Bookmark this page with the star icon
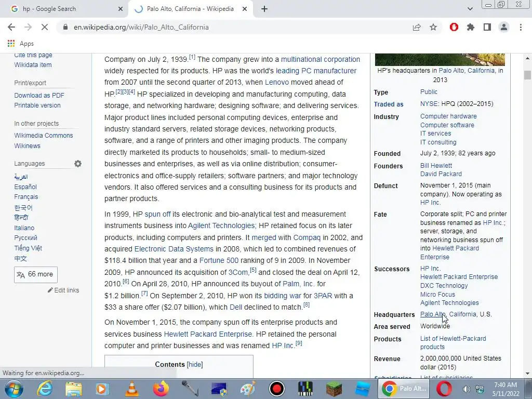 pos(433,27)
